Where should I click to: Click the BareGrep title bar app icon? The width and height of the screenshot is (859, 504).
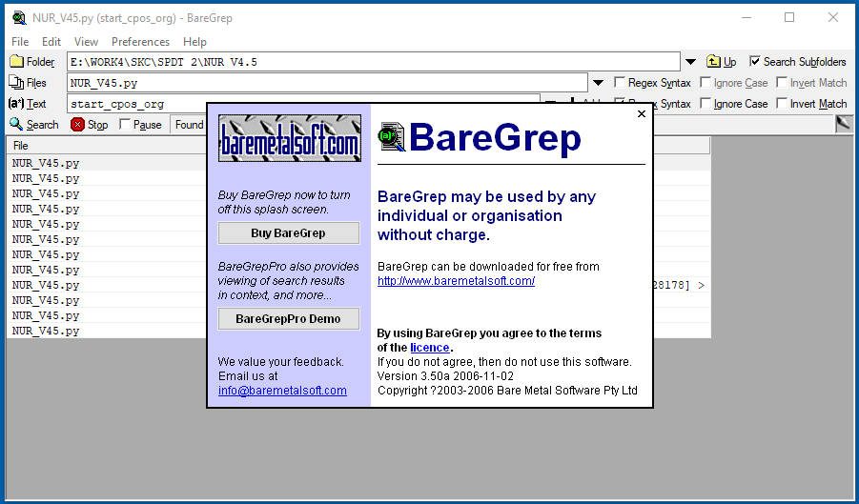[x=19, y=18]
